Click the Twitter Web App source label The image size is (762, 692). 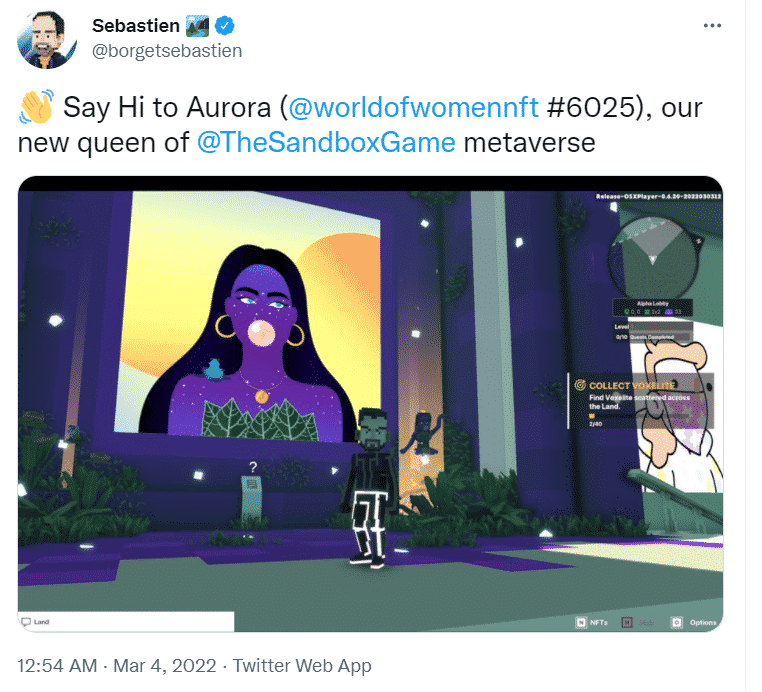click(x=302, y=665)
